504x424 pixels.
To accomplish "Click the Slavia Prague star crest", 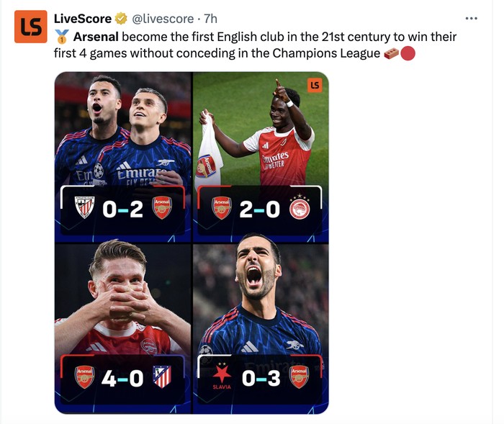I will [222, 374].
